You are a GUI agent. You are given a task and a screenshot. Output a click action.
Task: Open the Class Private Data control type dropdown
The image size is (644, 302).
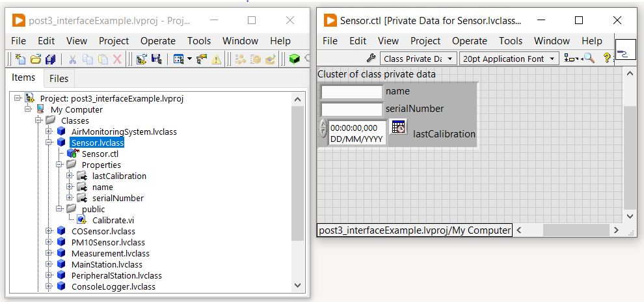tap(418, 59)
